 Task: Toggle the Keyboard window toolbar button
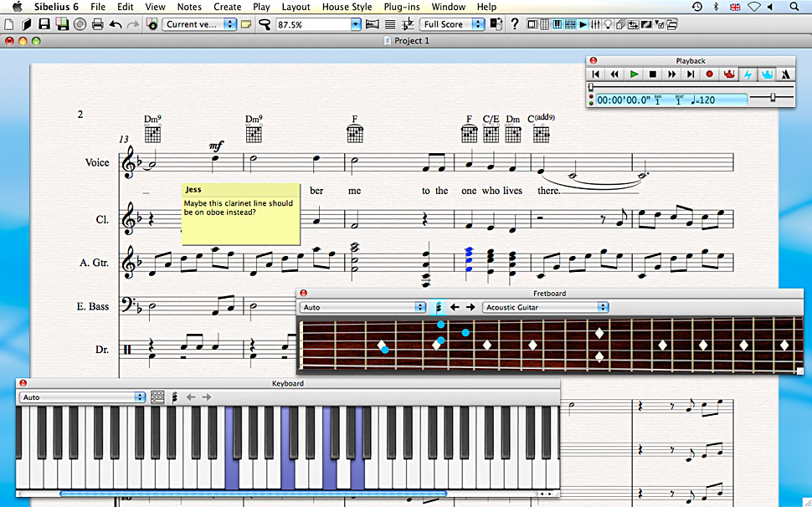tap(558, 24)
